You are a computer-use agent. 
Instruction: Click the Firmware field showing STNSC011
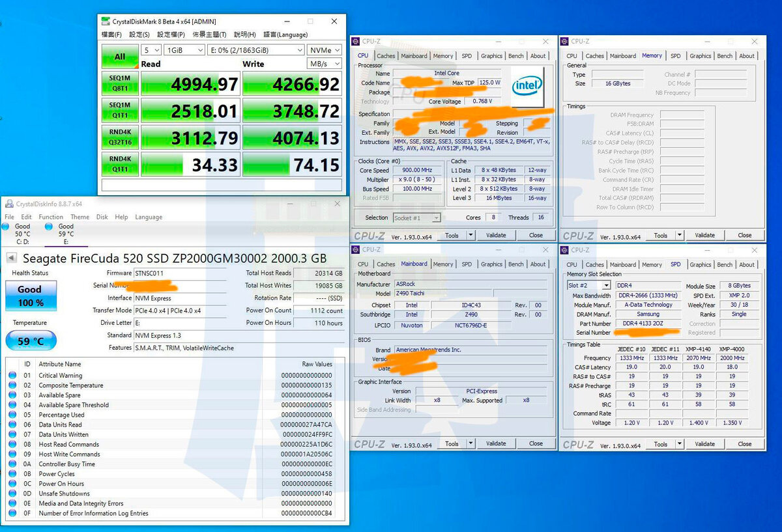click(x=180, y=273)
